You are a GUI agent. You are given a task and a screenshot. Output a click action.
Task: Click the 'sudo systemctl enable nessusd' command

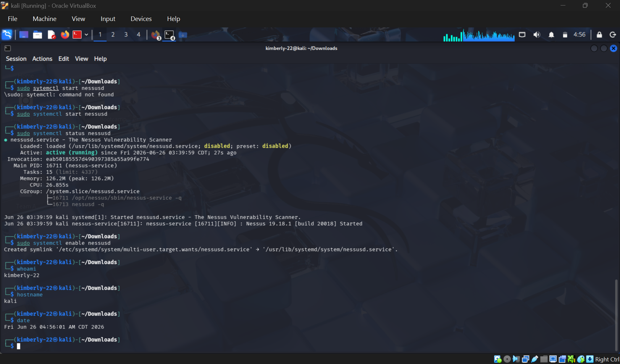point(64,243)
